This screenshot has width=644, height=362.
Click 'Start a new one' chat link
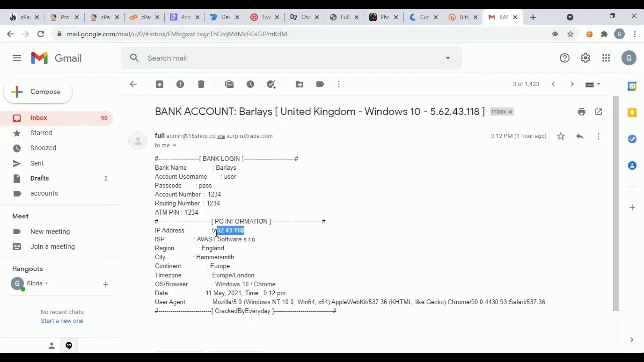pos(61,321)
